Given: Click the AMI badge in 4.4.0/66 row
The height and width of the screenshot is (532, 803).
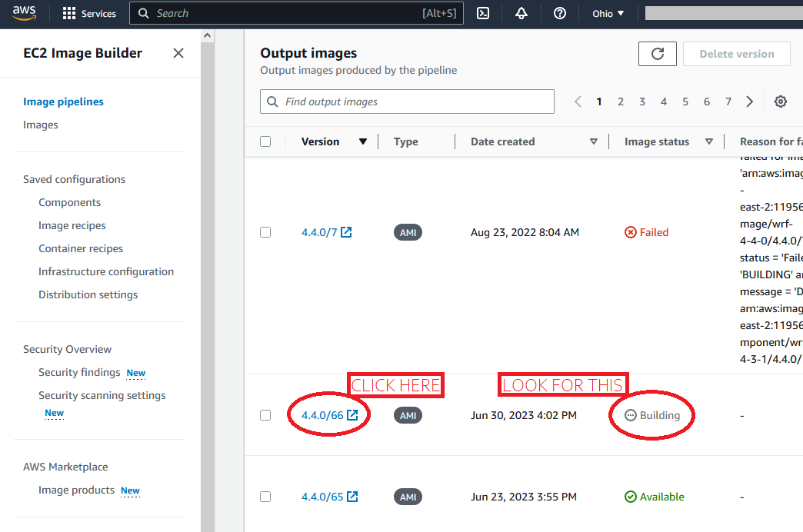Looking at the screenshot, I should pyautogui.click(x=408, y=415).
